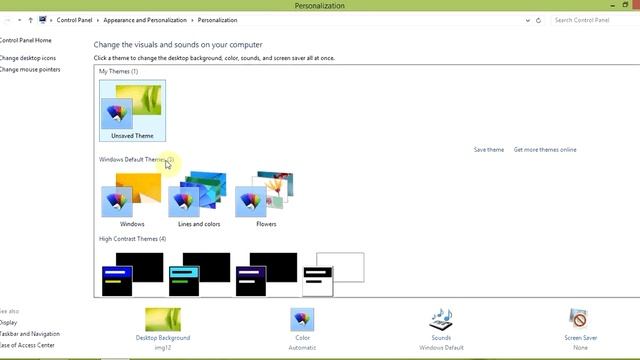Open the address bar history dropdown
Image resolution: width=640 pixels, height=360 pixels.
(528, 20)
